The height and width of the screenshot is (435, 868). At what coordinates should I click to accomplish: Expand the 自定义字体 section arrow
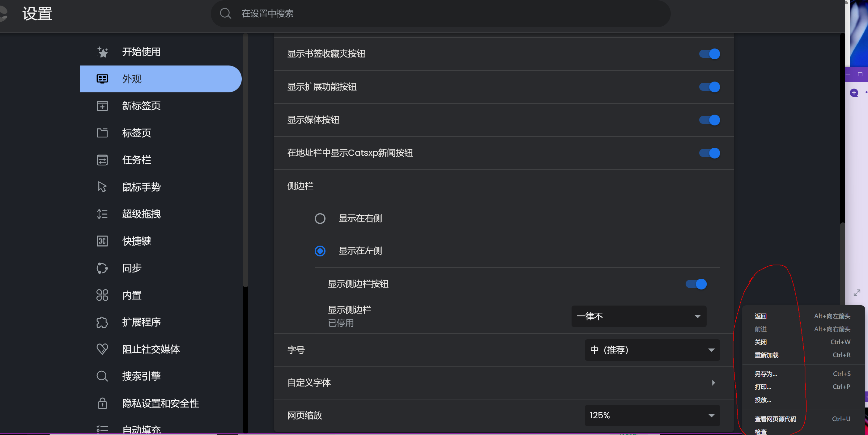click(713, 383)
